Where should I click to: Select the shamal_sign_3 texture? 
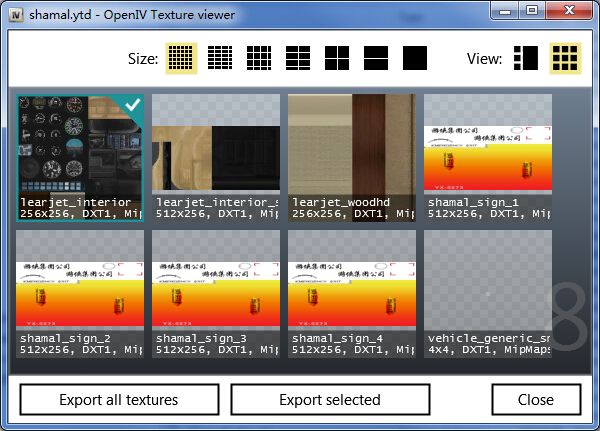click(216, 293)
